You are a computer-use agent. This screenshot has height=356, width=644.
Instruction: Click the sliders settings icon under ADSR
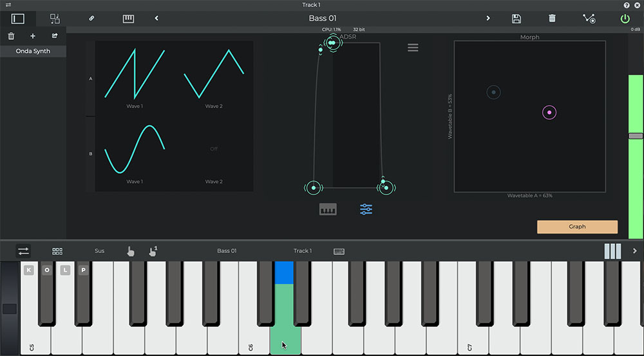366,209
